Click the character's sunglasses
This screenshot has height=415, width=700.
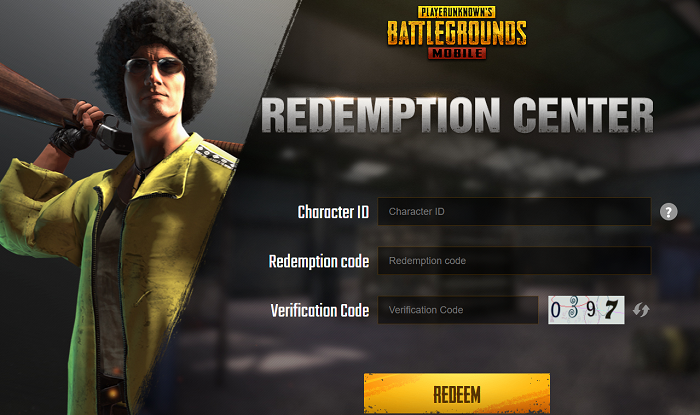coord(154,66)
